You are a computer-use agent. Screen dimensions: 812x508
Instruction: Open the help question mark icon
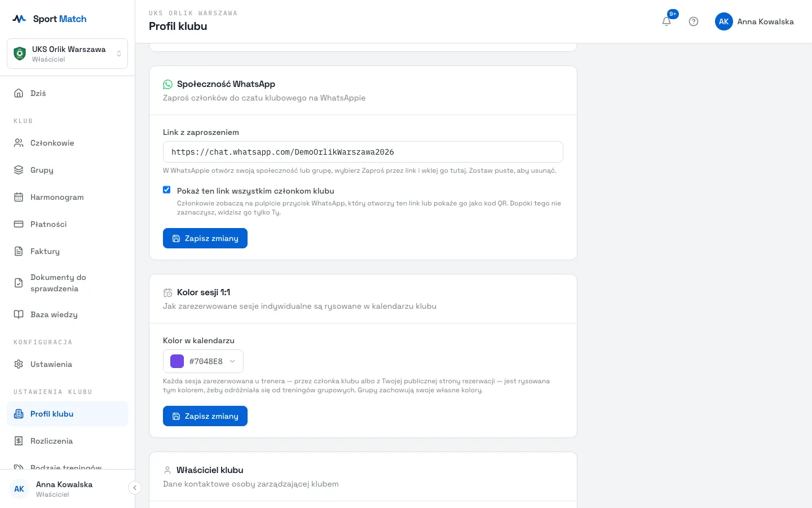[694, 21]
